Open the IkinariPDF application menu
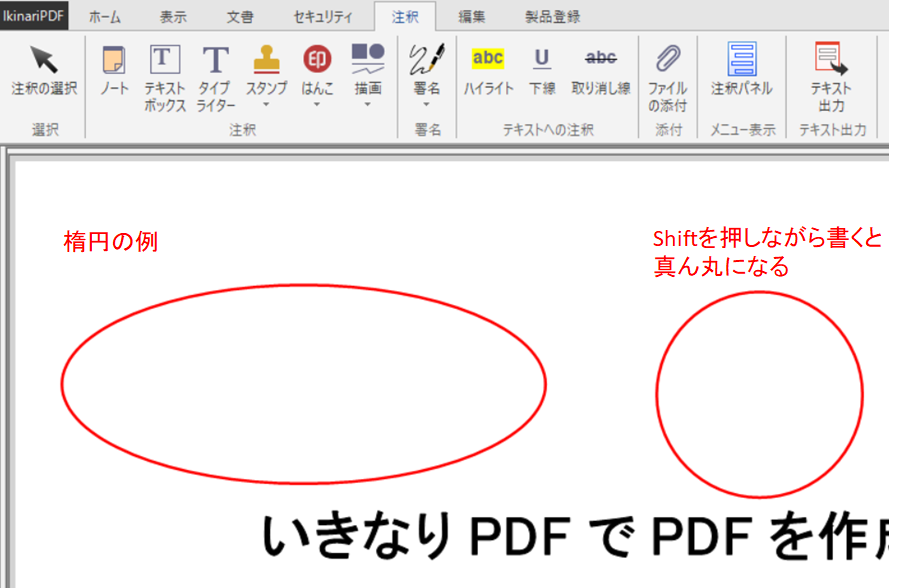 point(34,15)
